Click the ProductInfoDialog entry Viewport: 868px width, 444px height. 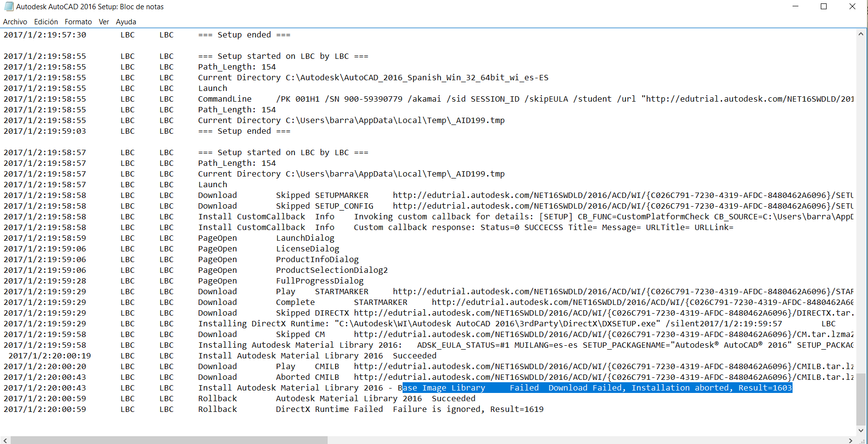[317, 260]
